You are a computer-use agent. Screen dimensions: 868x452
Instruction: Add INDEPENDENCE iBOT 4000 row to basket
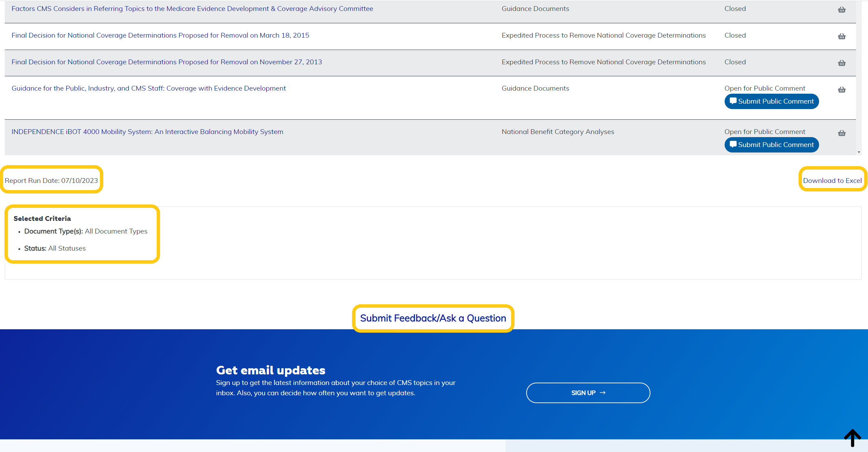[842, 133]
